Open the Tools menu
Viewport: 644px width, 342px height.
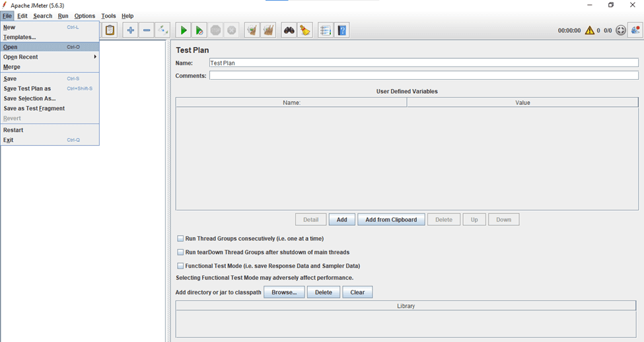point(108,16)
